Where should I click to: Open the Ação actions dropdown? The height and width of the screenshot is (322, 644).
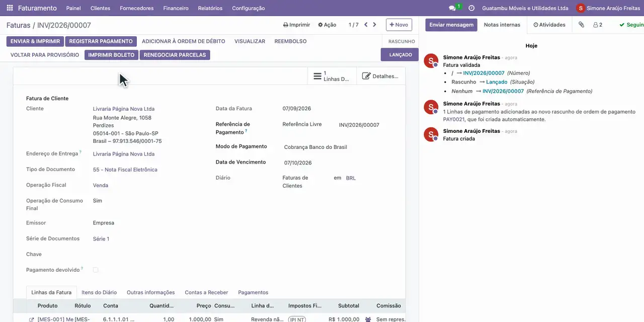click(327, 25)
